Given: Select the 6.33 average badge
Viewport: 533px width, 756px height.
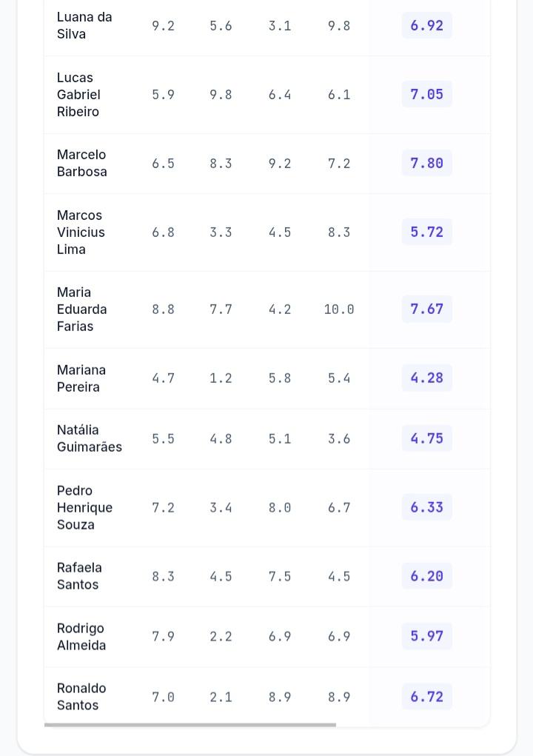Looking at the screenshot, I should coord(426,507).
